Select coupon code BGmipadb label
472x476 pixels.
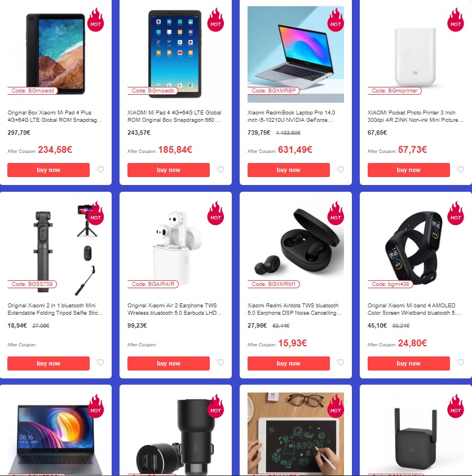click(153, 91)
